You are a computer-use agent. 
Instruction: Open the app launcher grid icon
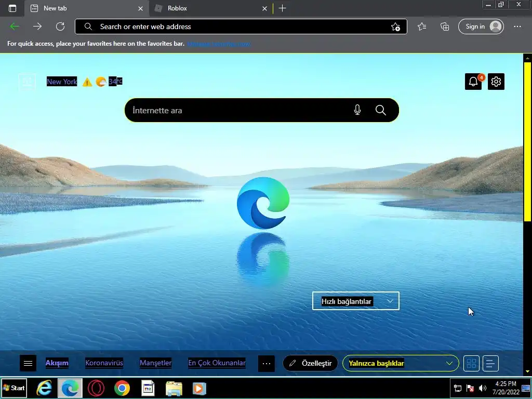coord(27,82)
